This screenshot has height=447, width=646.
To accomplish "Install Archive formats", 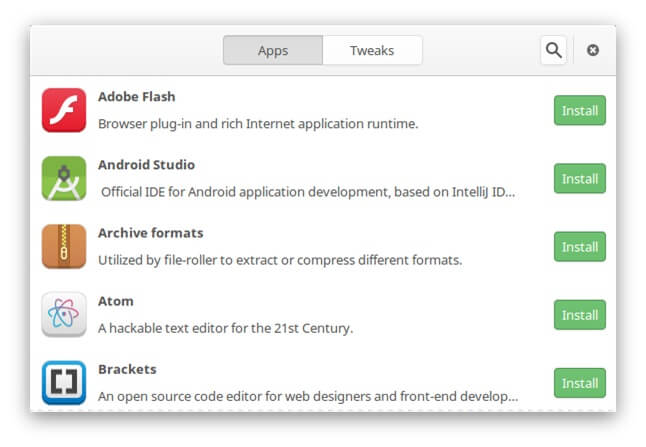I will pyautogui.click(x=580, y=247).
